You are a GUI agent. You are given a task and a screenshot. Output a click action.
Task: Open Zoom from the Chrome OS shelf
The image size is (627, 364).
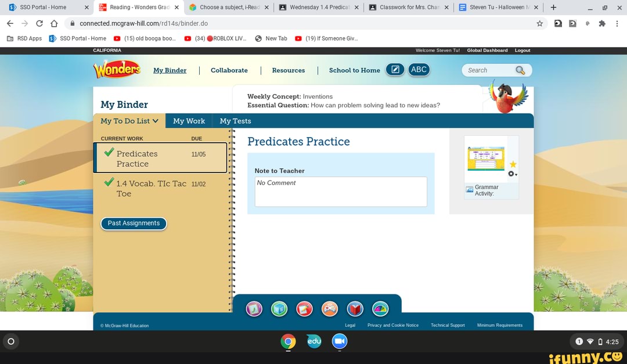click(340, 341)
